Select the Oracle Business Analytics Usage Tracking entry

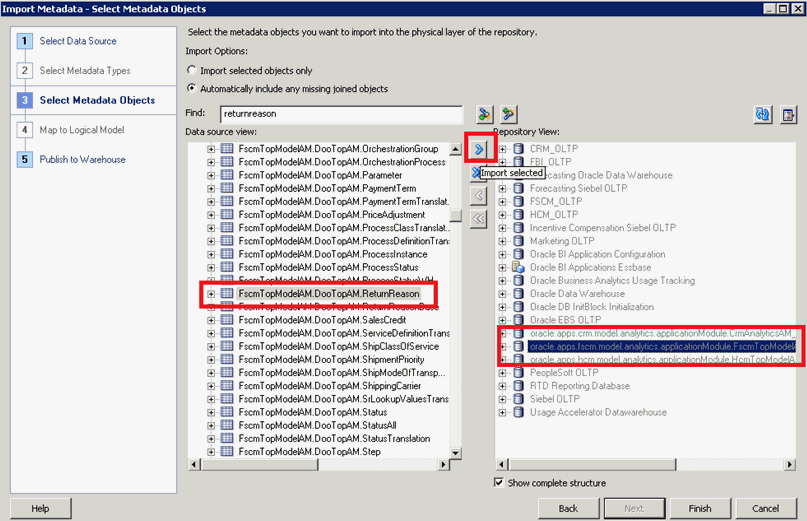point(612,281)
